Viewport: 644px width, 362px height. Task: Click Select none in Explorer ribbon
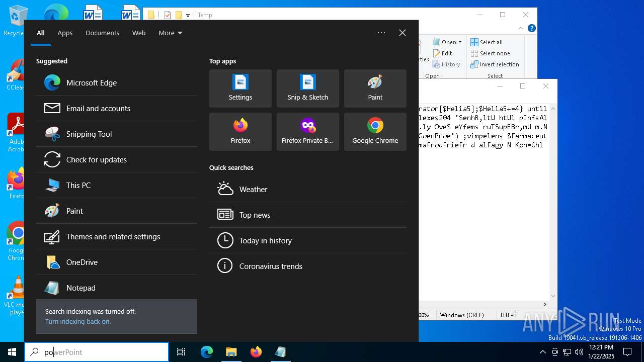pos(490,53)
